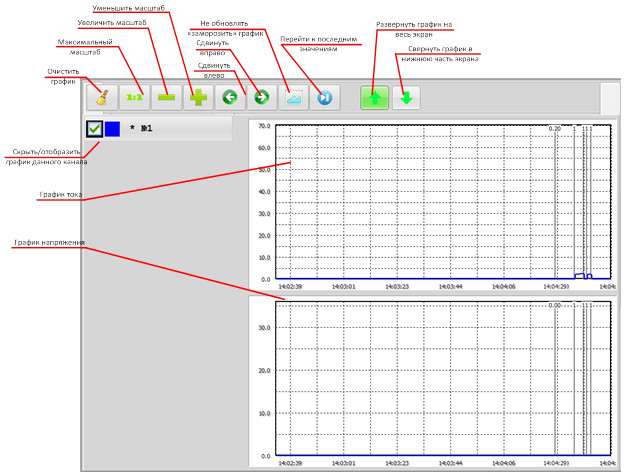Toggle visibility checkbox for channel №1
The width and height of the screenshot is (624, 475).
[95, 129]
